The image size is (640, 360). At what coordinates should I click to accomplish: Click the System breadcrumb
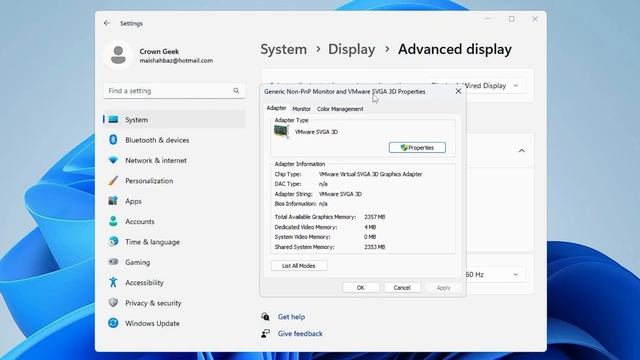tap(284, 49)
